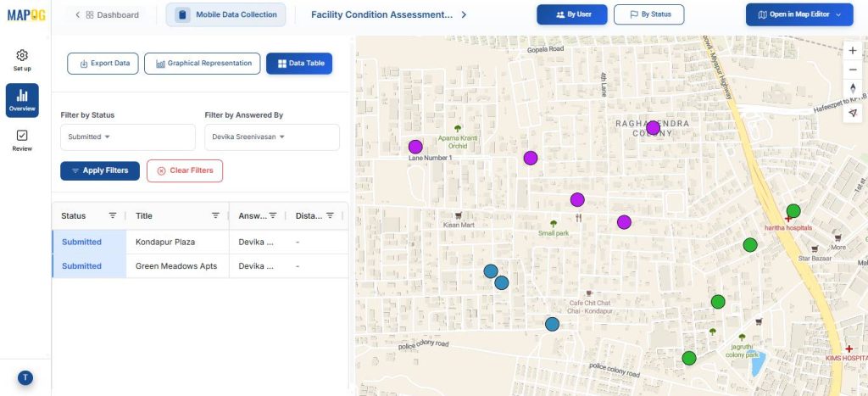868x396 pixels.
Task: Click the map zoom out minus icon
Action: point(853,70)
